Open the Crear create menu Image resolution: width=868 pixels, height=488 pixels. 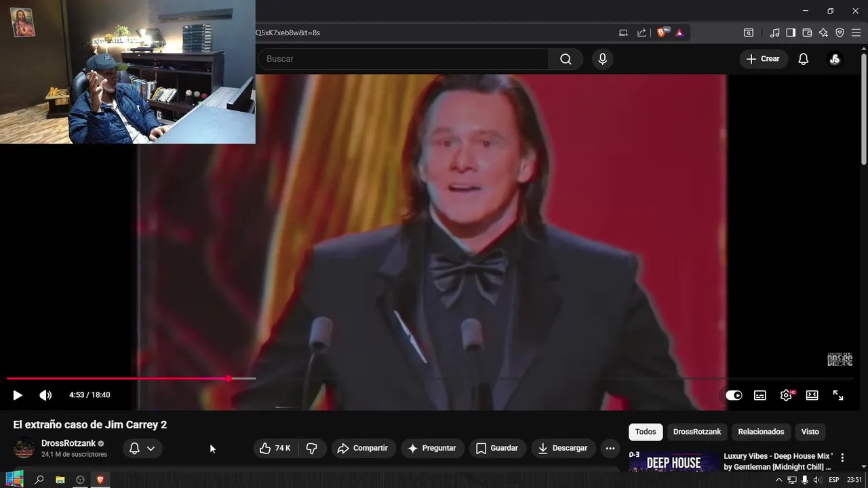764,59
